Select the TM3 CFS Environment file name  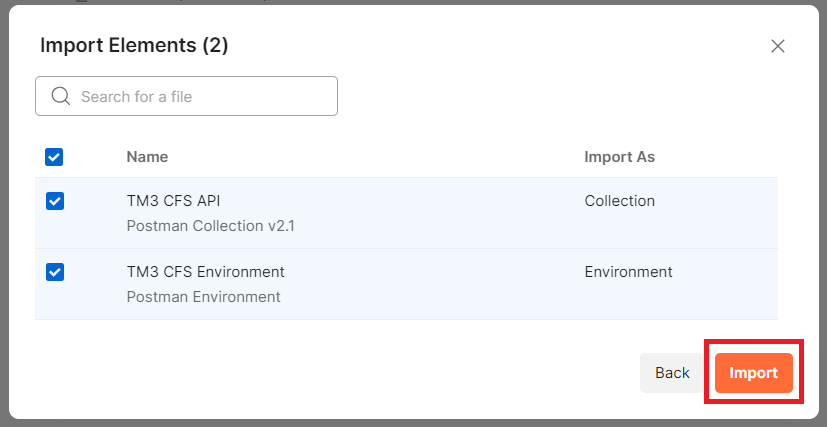205,272
